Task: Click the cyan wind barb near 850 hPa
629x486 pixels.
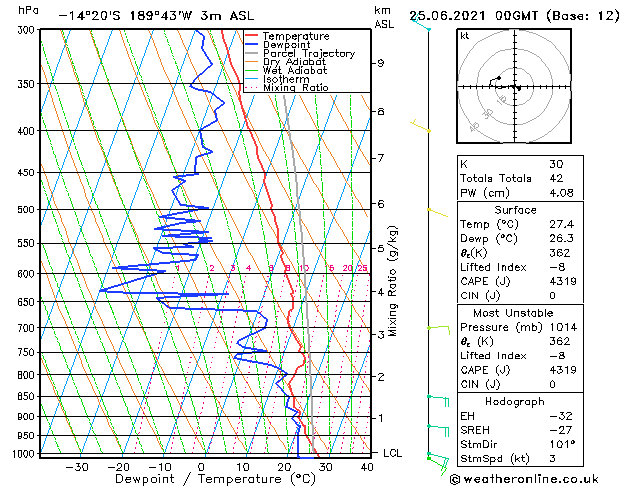Action: pos(437,398)
